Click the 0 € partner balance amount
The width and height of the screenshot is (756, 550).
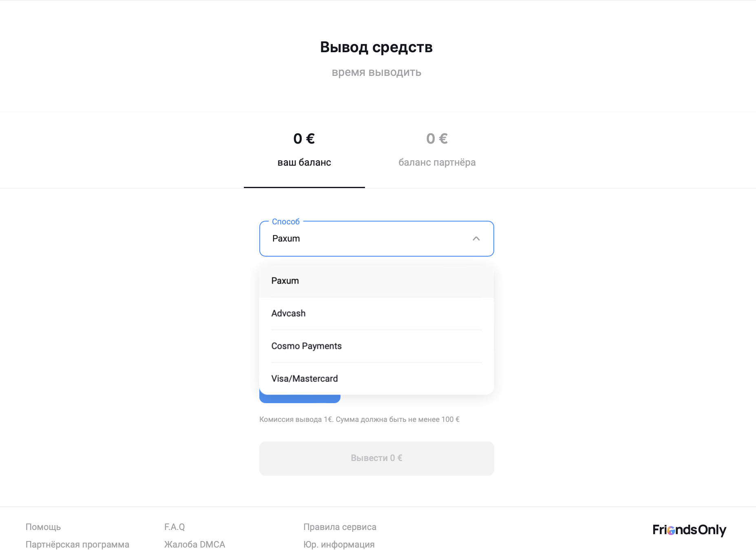tap(437, 139)
